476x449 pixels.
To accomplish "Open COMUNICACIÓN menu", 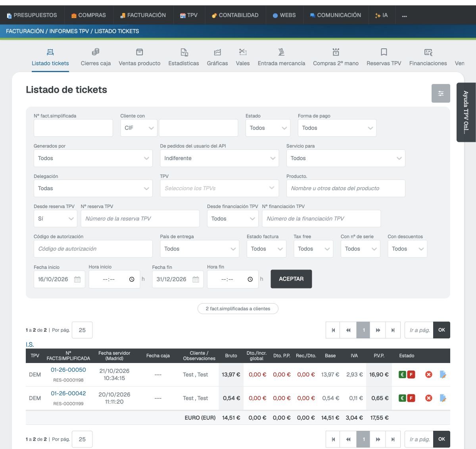I will tap(336, 15).
